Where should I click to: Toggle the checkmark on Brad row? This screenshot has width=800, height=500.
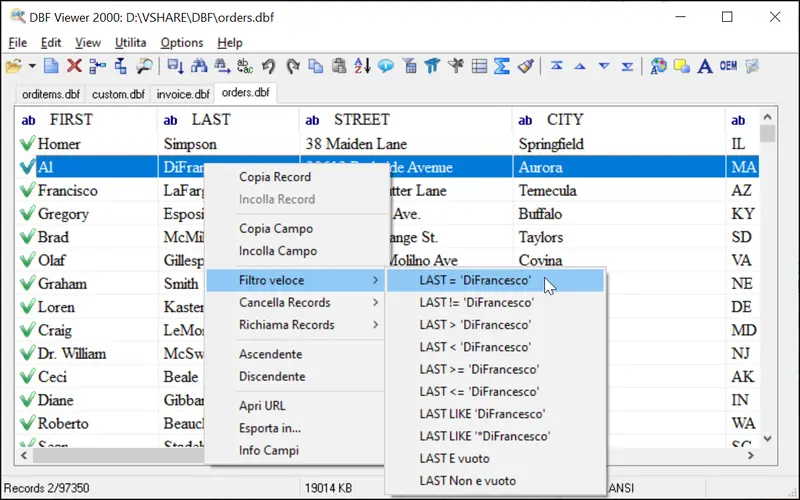tap(27, 237)
